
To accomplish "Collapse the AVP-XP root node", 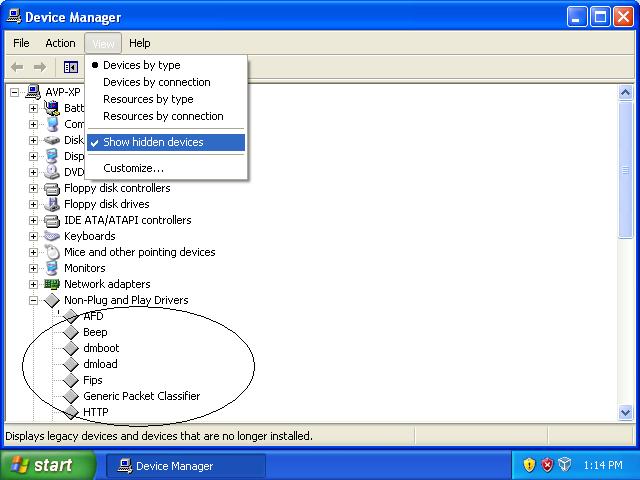I will pyautogui.click(x=14, y=92).
